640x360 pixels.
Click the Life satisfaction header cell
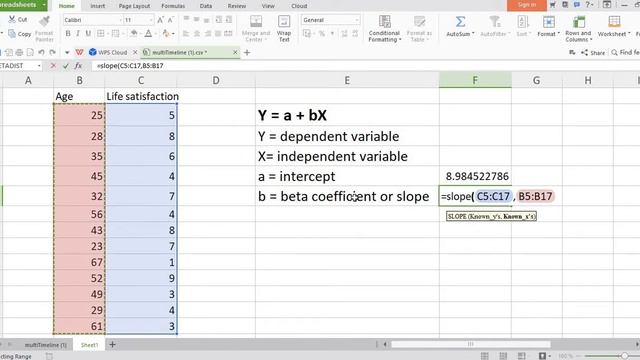141,96
